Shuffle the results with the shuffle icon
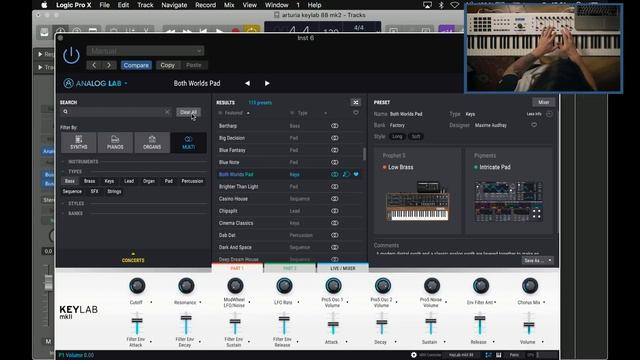The height and width of the screenshot is (360, 640). click(356, 102)
